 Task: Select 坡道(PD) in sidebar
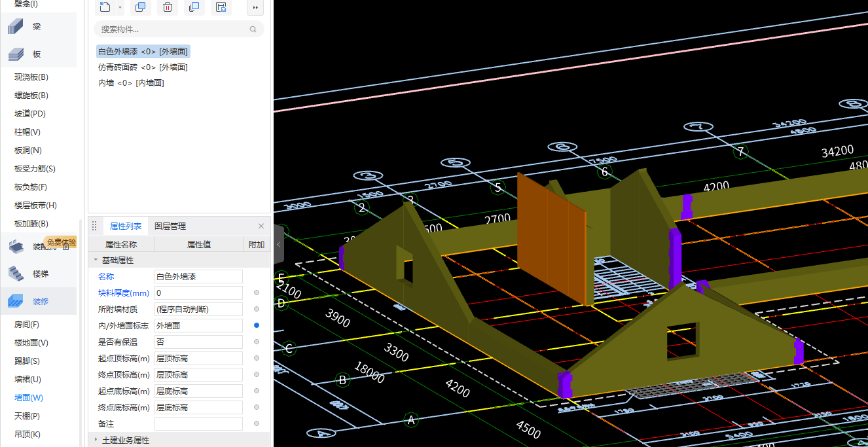coord(30,113)
